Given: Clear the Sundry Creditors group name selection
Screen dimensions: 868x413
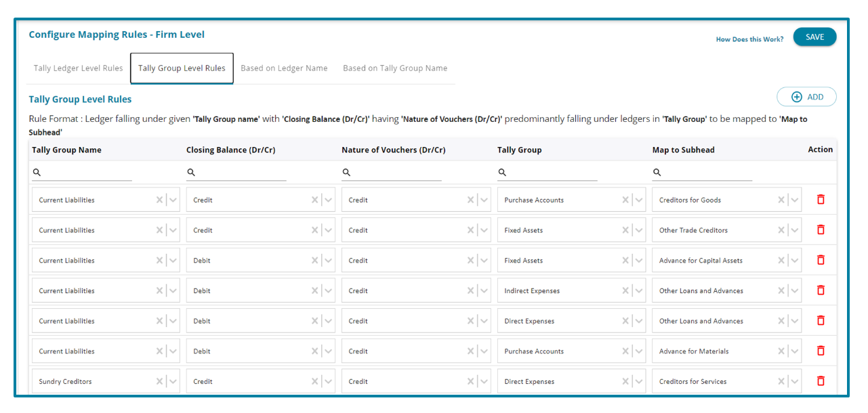Looking at the screenshot, I should click(x=159, y=381).
